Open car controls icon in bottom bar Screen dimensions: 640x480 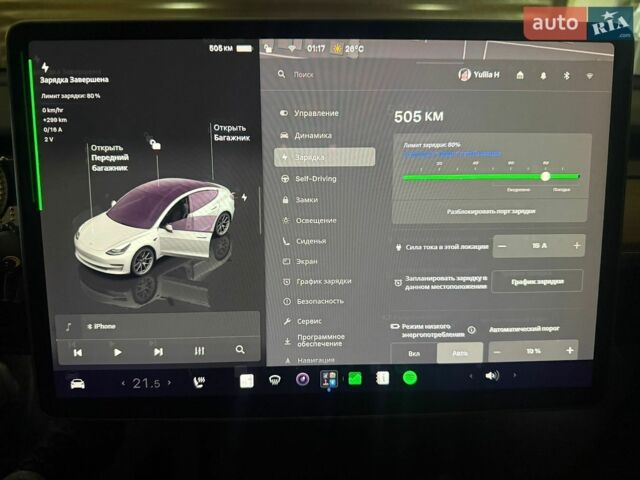click(78, 384)
